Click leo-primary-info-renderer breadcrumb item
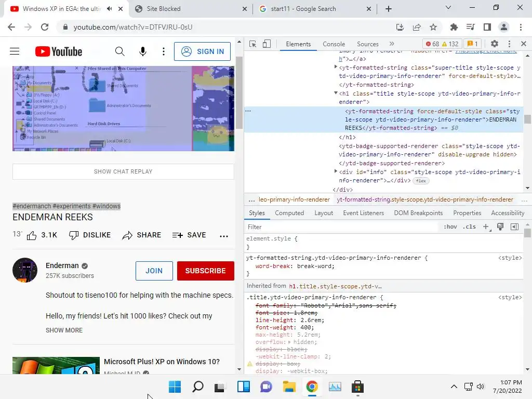The image size is (532, 399). click(x=294, y=199)
